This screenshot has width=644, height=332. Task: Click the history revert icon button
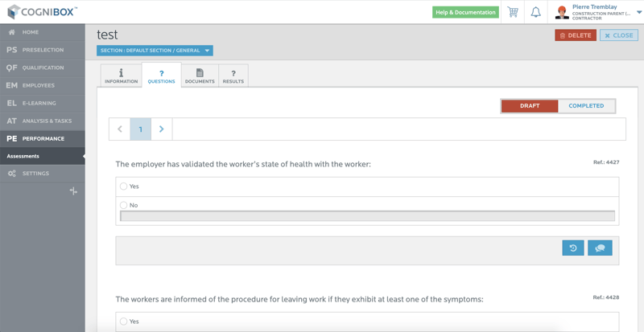573,248
